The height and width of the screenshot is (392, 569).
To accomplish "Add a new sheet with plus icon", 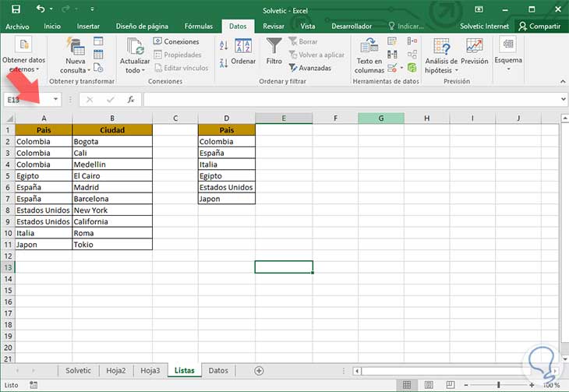I will pyautogui.click(x=259, y=371).
